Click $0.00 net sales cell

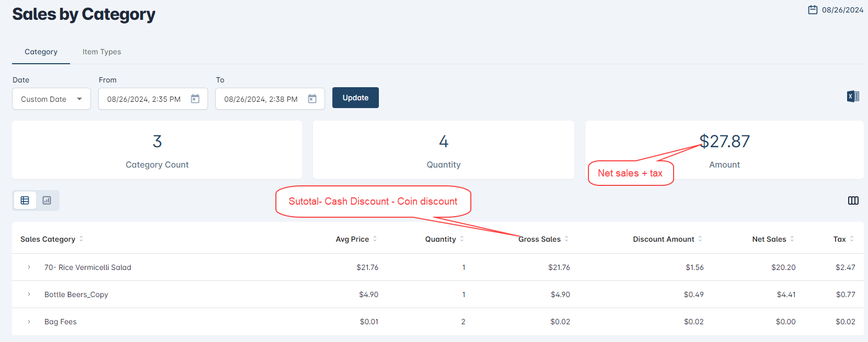coord(785,322)
